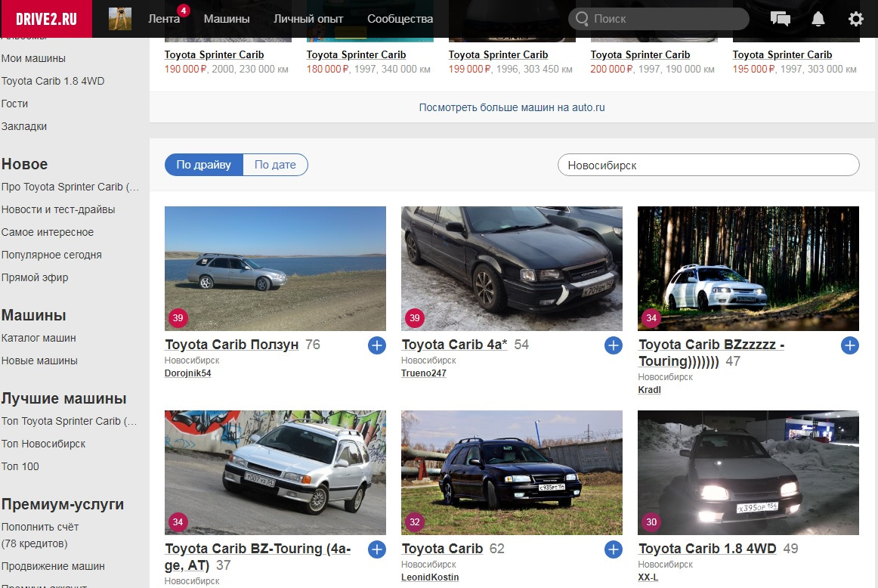Open the Машины menu

pyautogui.click(x=227, y=18)
